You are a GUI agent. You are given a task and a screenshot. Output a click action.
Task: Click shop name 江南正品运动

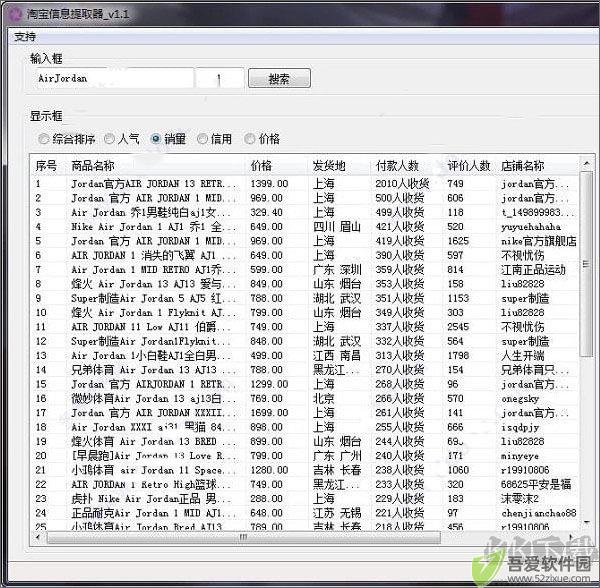tap(533, 270)
